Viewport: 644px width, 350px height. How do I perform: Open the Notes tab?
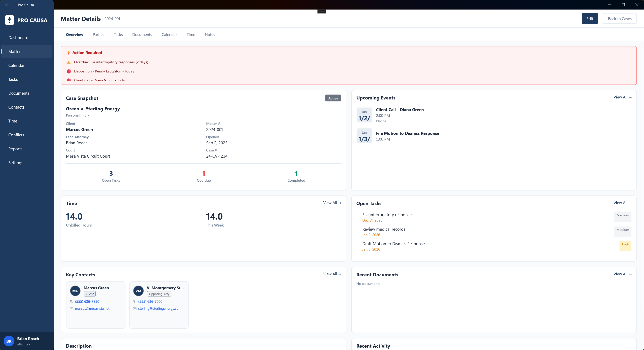click(x=210, y=35)
